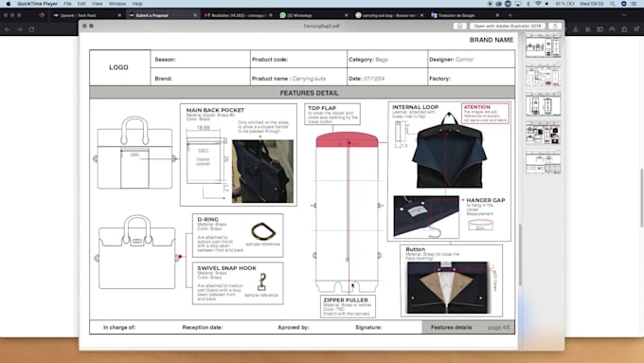
Task: Switch to the Traductor de Google tab
Action: pyautogui.click(x=465, y=15)
